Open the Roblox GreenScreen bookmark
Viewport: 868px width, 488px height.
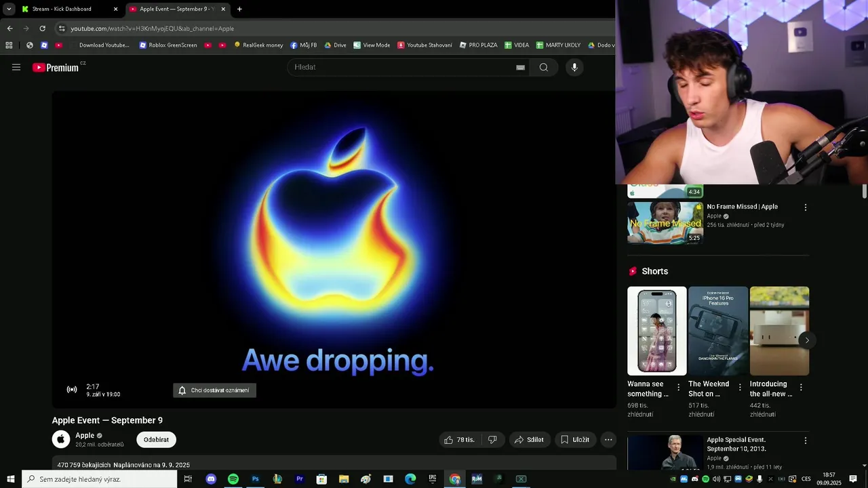(x=167, y=45)
